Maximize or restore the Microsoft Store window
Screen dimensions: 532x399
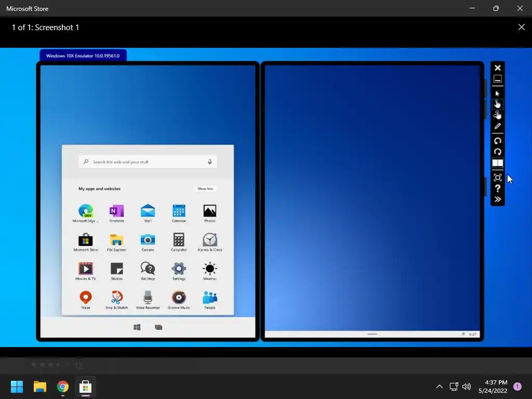[x=496, y=8]
